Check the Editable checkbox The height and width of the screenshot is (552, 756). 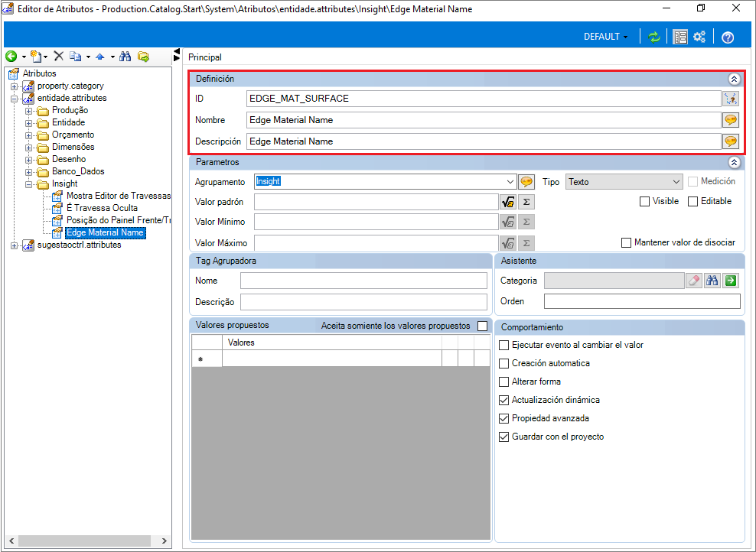pyautogui.click(x=692, y=201)
